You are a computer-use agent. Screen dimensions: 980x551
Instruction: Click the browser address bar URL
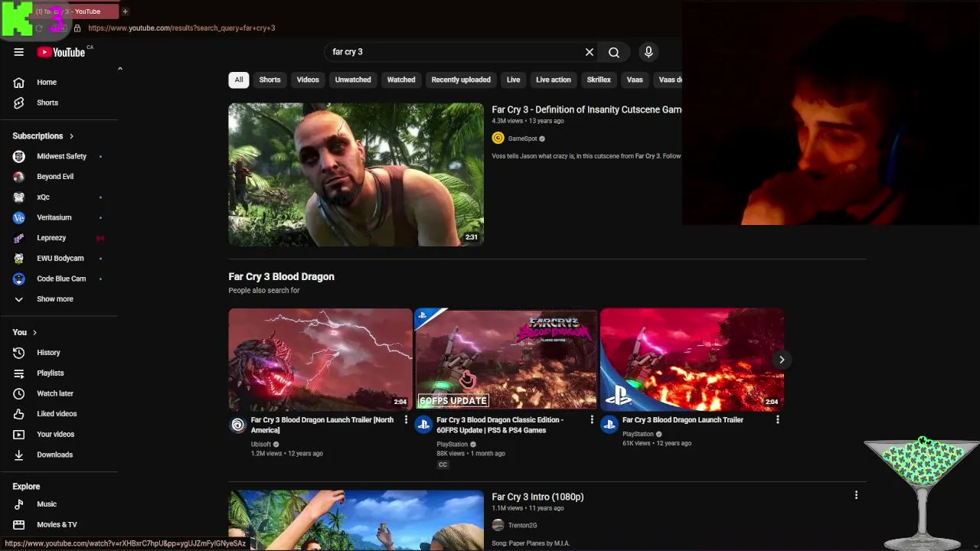(181, 28)
